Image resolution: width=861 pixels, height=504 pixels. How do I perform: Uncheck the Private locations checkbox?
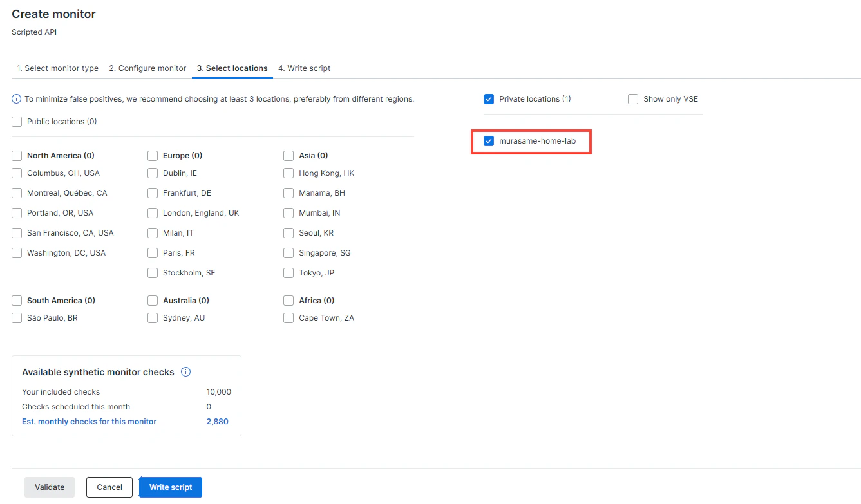[x=489, y=99]
